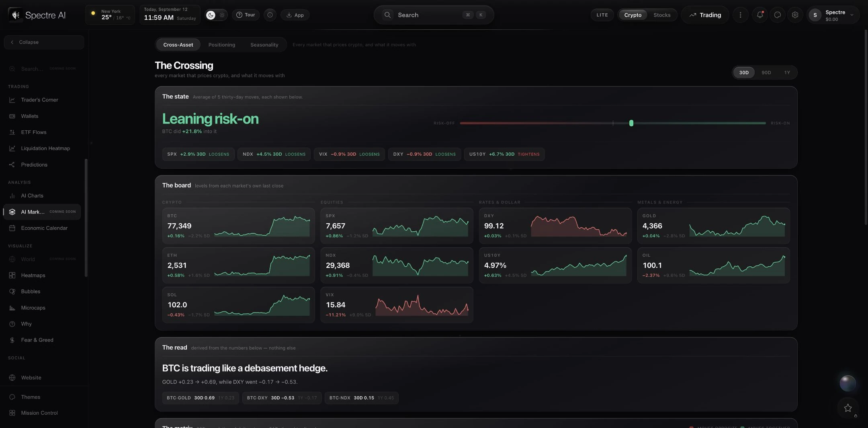Image resolution: width=868 pixels, height=428 pixels.
Task: Click the Mission Control icon
Action: (x=12, y=413)
